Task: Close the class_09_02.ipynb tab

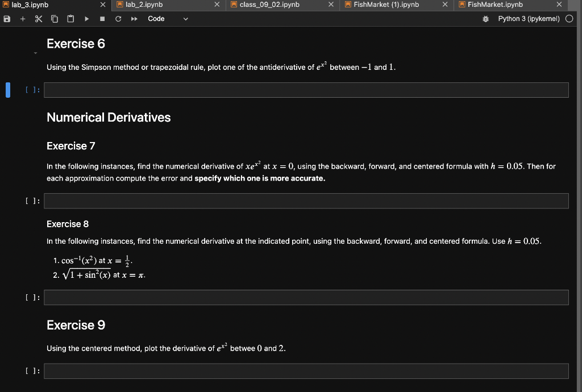Action: [x=331, y=5]
